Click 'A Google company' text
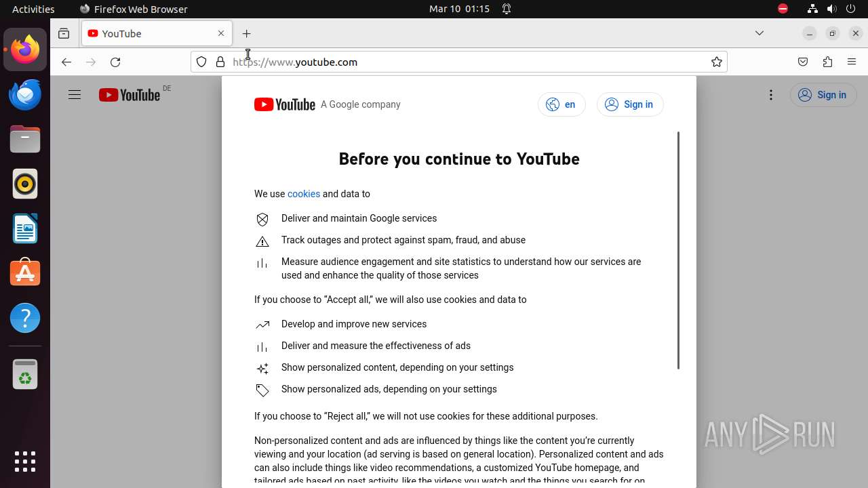The width and height of the screenshot is (868, 488). (361, 104)
